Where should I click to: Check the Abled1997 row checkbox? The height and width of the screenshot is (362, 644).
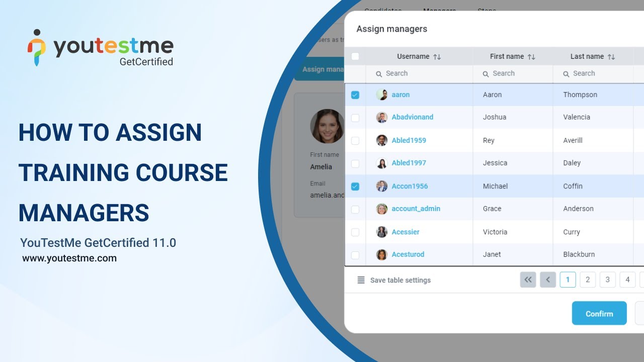coord(355,163)
